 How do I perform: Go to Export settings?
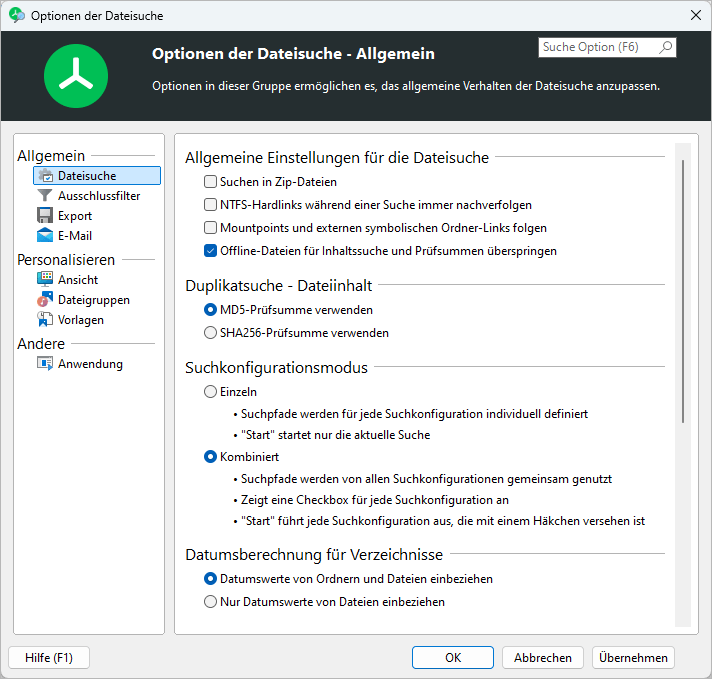(75, 216)
